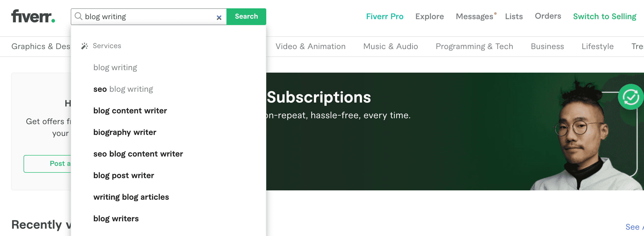Image resolution: width=644 pixels, height=236 pixels.
Task: Click the Services section header
Action: point(107,46)
